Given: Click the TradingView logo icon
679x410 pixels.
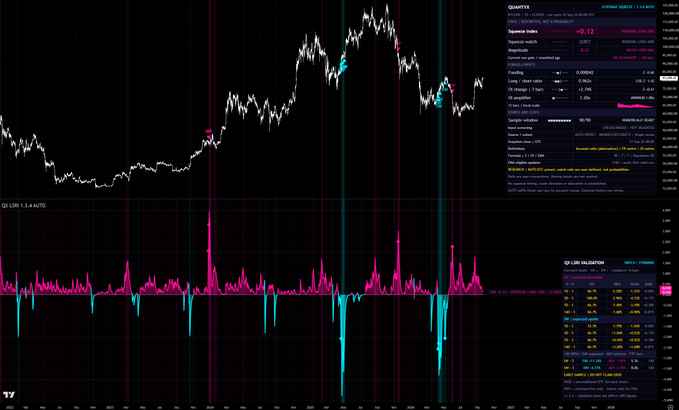Looking at the screenshot, I should coord(8,395).
